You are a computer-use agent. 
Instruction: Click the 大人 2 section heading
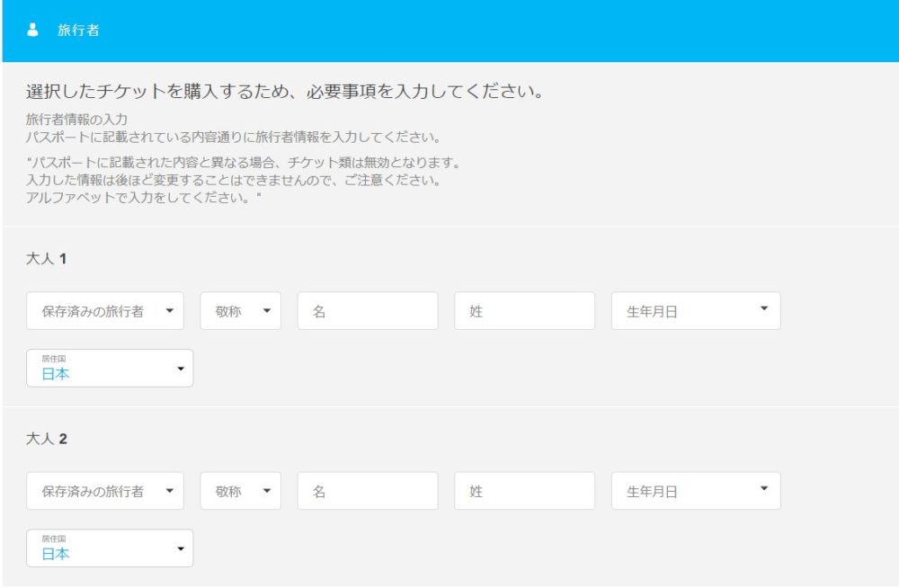pos(47,440)
